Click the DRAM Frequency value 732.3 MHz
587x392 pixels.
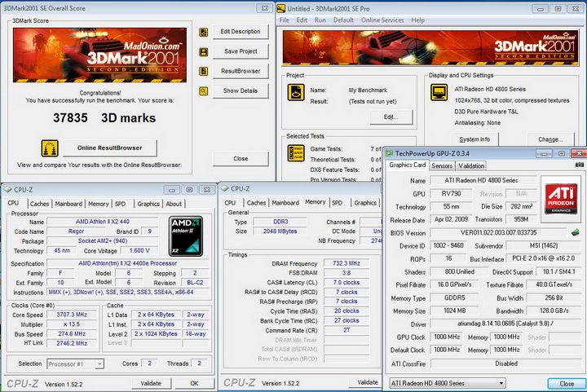click(346, 263)
